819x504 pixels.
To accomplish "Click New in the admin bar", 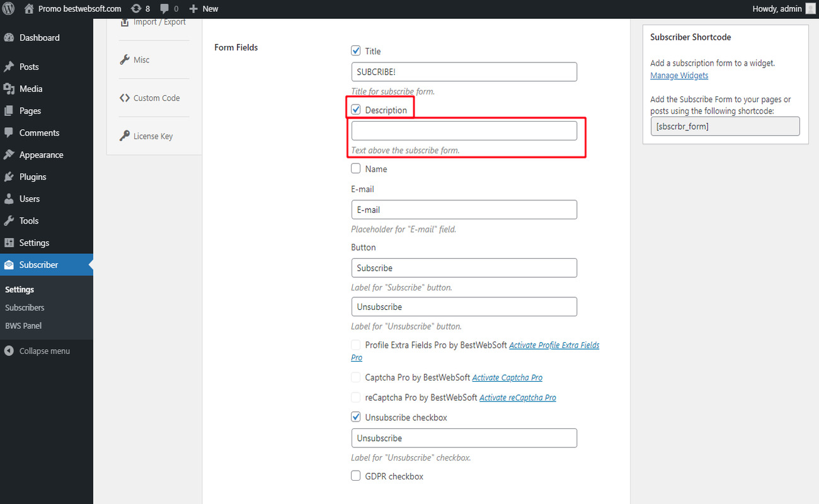I will click(x=210, y=9).
